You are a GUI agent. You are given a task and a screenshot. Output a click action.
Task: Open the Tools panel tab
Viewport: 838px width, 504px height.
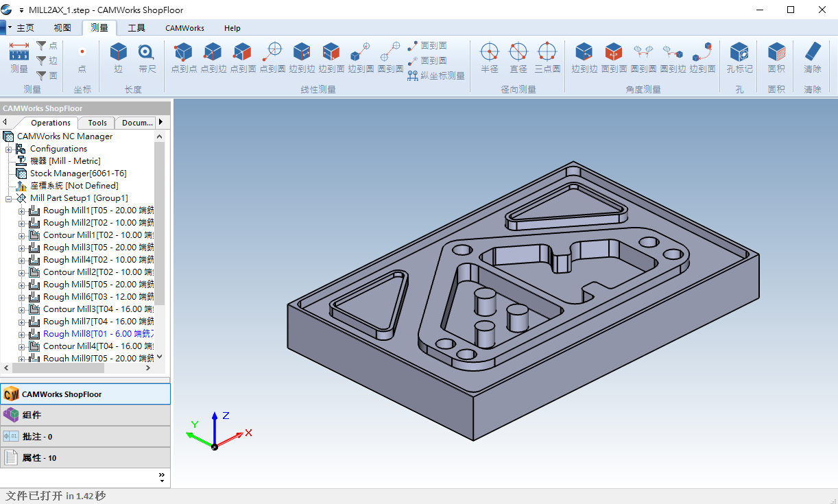point(97,123)
